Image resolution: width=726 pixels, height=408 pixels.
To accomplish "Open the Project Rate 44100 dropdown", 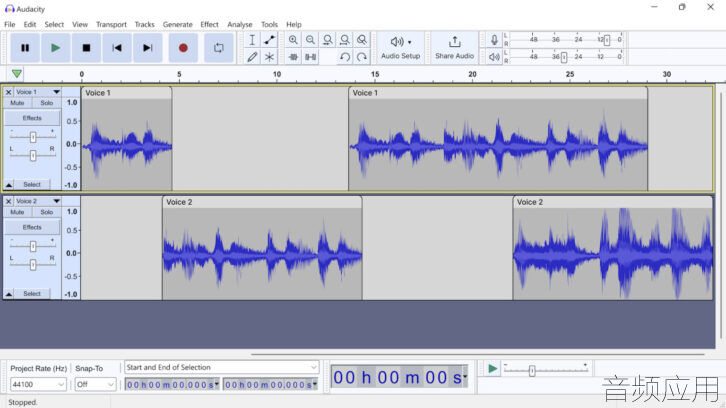I will (x=38, y=384).
